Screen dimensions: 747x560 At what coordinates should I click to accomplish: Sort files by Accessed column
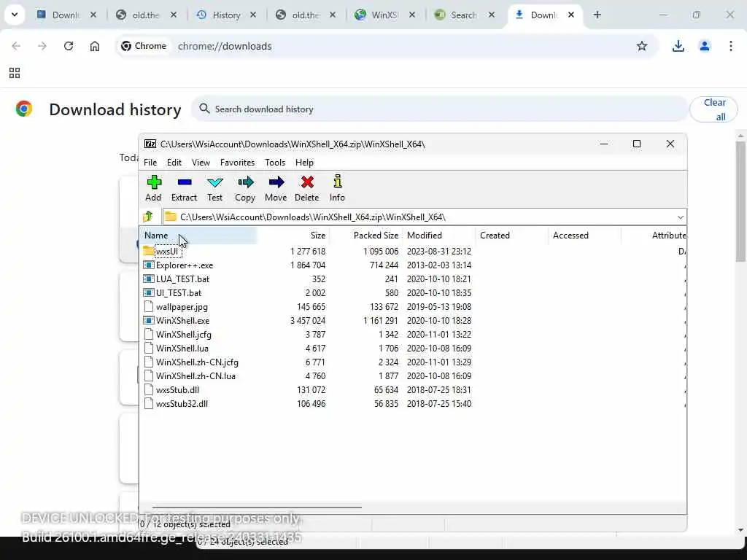[x=584, y=236]
